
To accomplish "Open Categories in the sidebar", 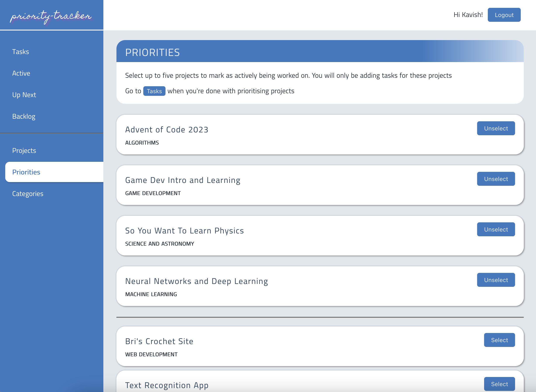I will pyautogui.click(x=27, y=194).
